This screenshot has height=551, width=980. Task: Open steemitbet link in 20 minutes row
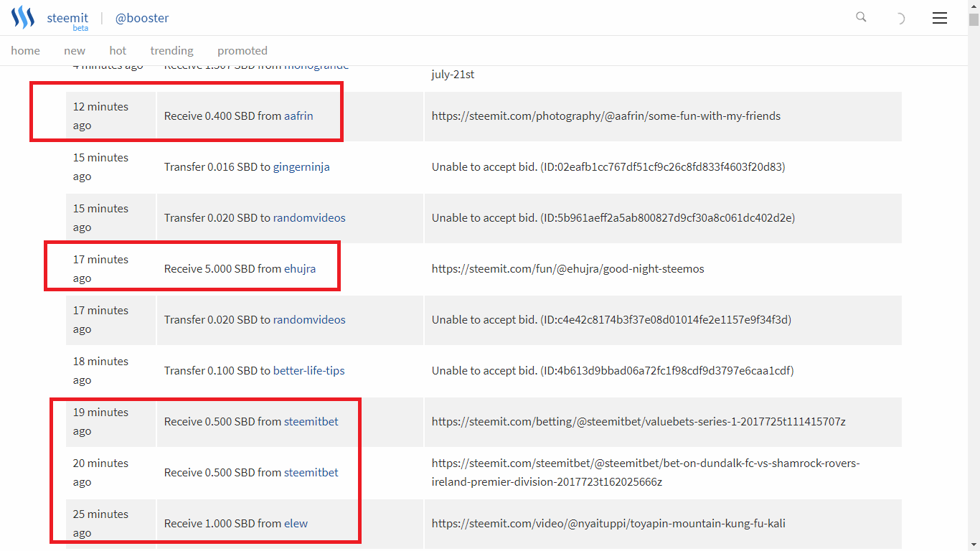[x=311, y=472]
